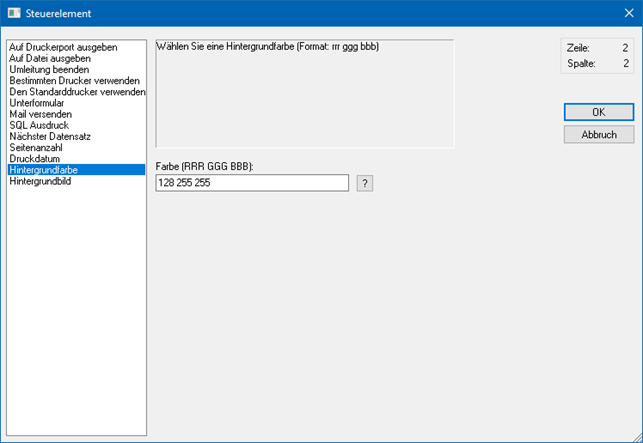Confirm the dialog with OK
This screenshot has height=443, width=643.
[598, 112]
